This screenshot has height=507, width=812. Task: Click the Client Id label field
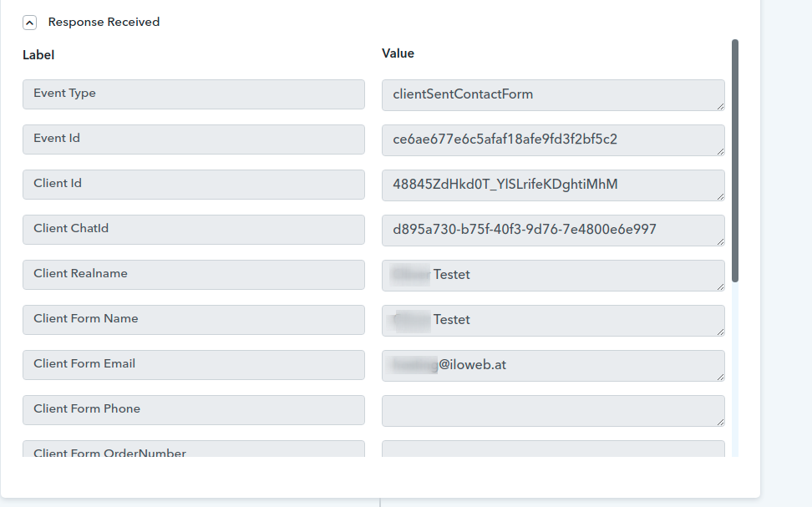click(x=194, y=185)
